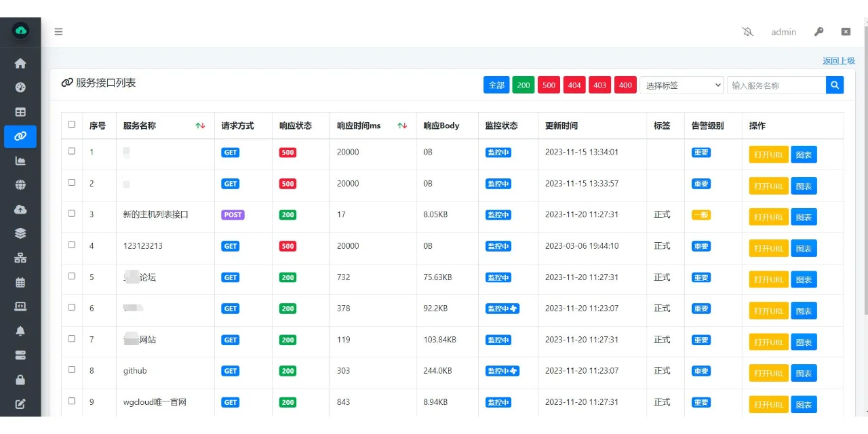Check the checkbox for wgcloud唯一官网 row
The width and height of the screenshot is (868, 434).
(x=72, y=401)
